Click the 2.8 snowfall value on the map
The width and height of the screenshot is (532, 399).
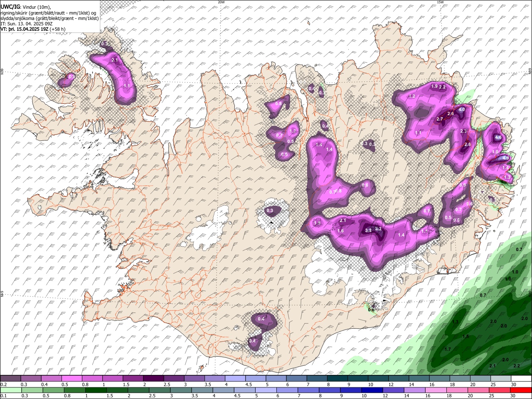(x=467, y=145)
